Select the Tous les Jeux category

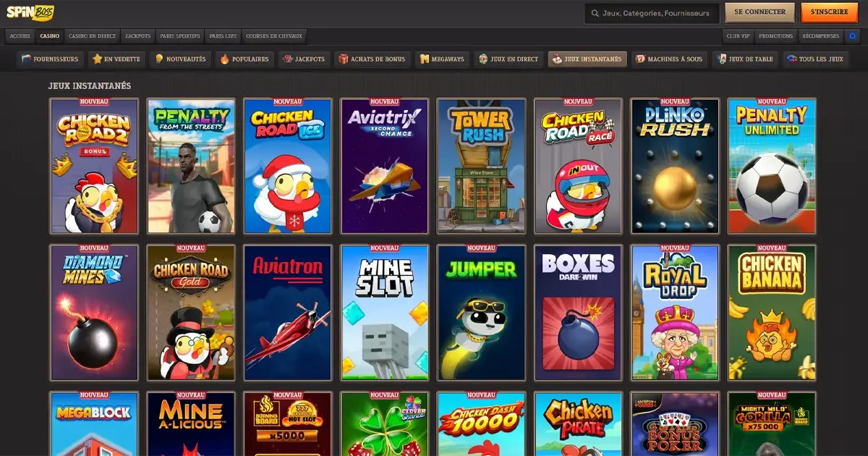click(x=816, y=59)
